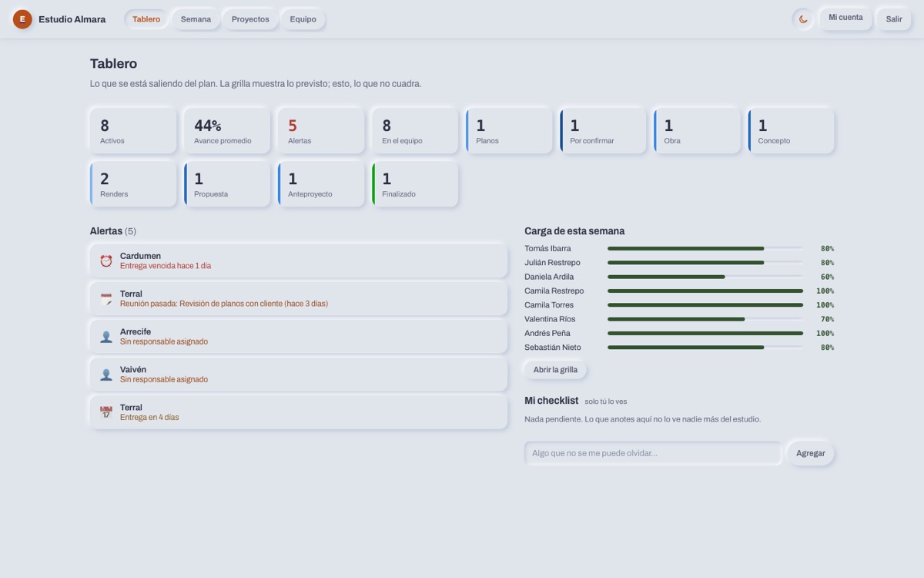This screenshot has width=924, height=578.
Task: Click the Agregar button
Action: coord(811,453)
